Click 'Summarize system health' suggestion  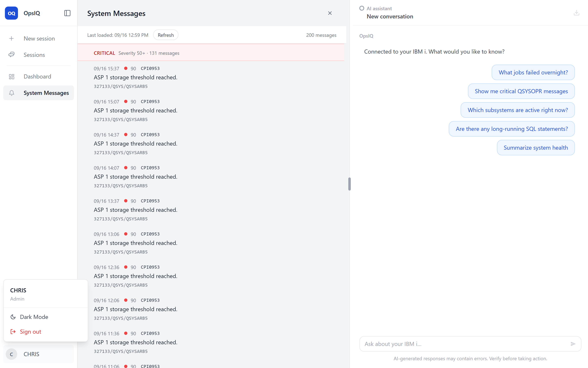coord(536,147)
